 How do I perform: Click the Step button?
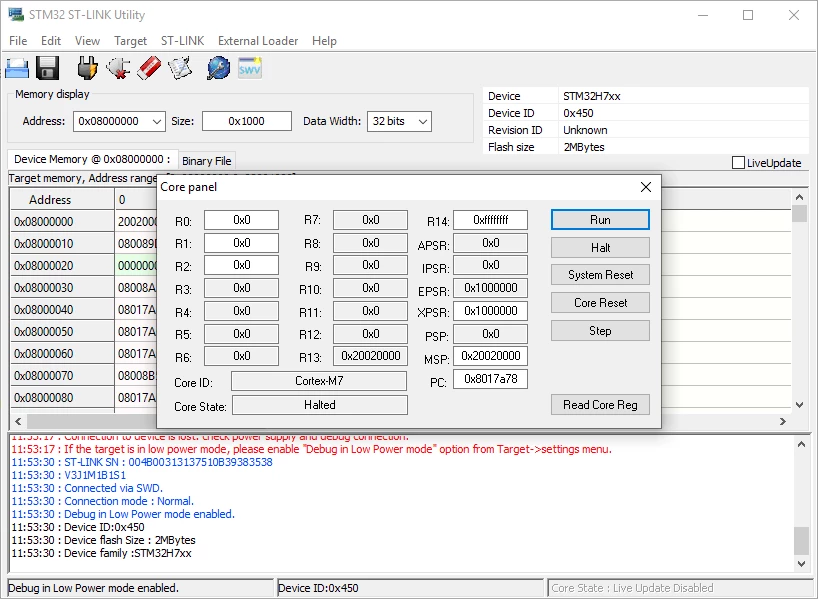pyautogui.click(x=600, y=331)
